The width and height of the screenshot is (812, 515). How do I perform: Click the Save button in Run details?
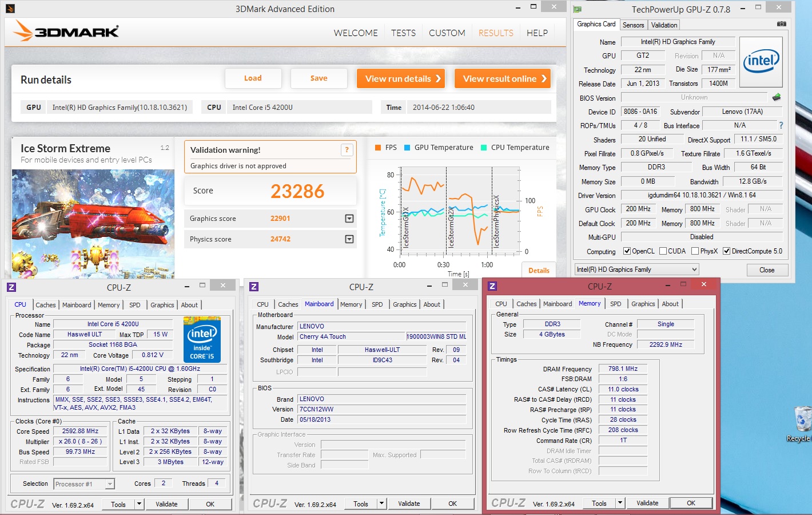click(x=319, y=78)
